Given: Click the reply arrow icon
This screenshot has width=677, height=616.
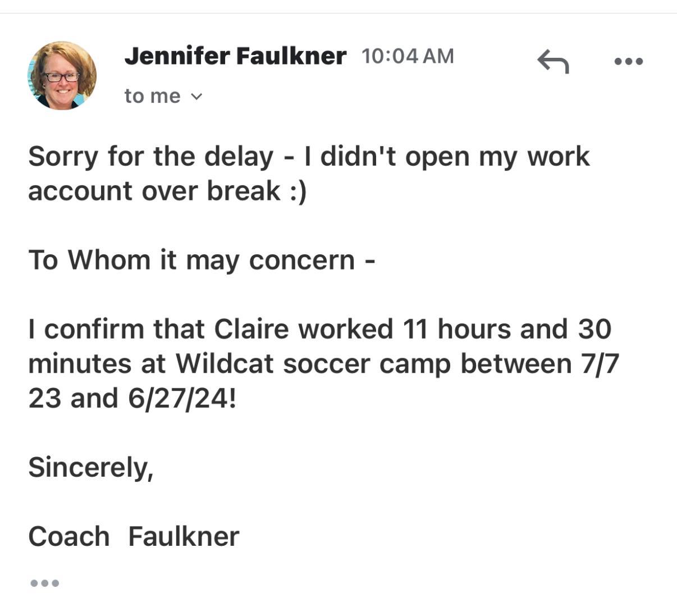Looking at the screenshot, I should tap(553, 61).
